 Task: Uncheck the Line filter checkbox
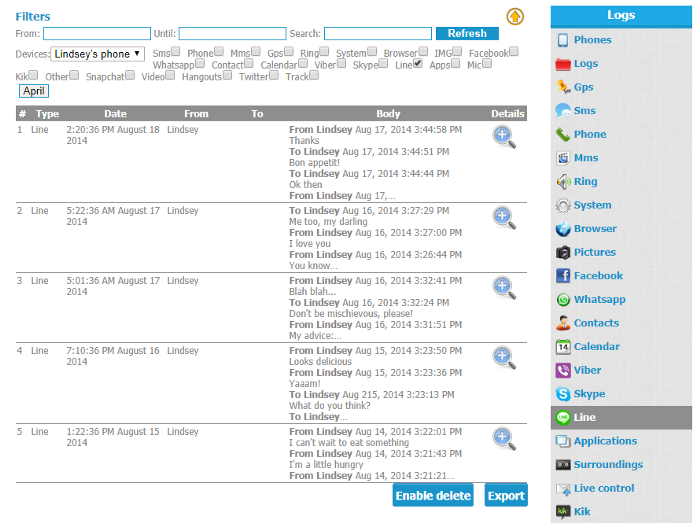click(x=418, y=63)
